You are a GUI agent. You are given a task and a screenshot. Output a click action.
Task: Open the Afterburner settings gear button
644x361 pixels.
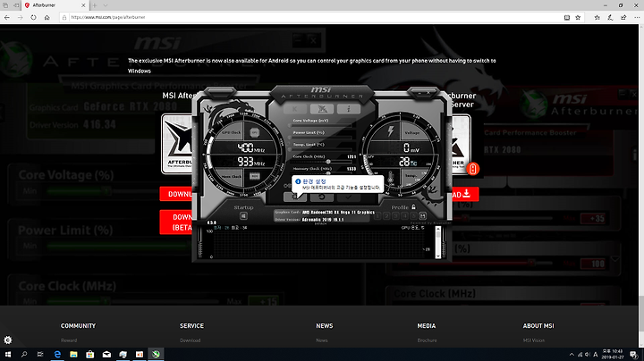tap(295, 197)
